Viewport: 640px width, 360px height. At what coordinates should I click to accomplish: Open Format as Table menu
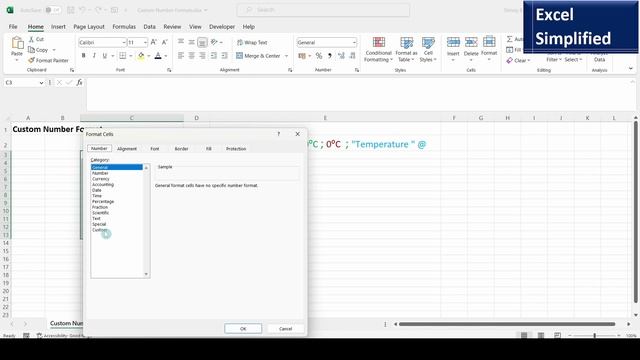pos(406,49)
